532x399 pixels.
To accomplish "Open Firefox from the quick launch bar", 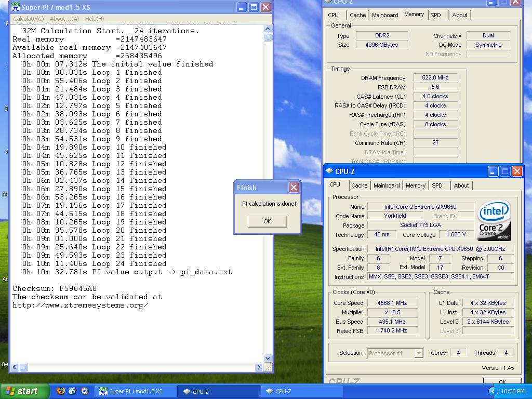I will click(x=61, y=391).
